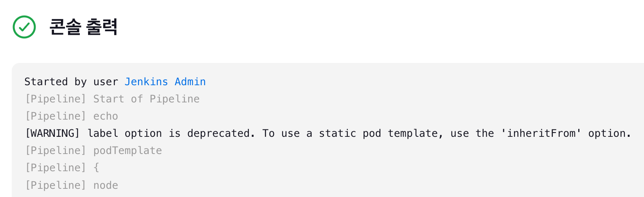Click the word 'Admin' in the user link

tap(190, 82)
